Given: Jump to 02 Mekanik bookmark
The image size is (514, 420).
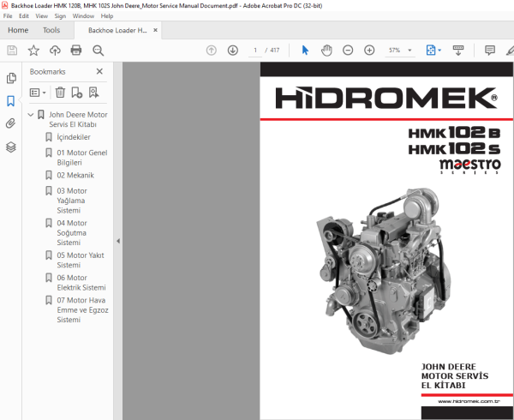Looking at the screenshot, I should (x=75, y=175).
